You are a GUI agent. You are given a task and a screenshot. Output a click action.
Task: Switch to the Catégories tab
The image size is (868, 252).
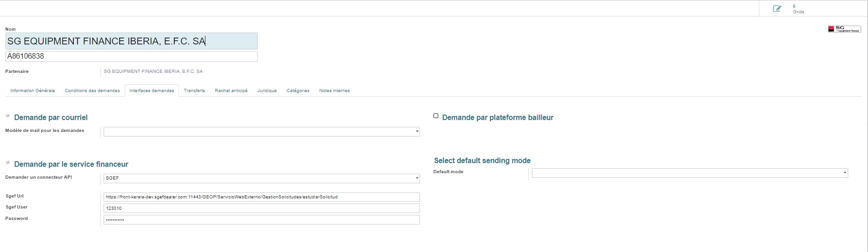298,91
